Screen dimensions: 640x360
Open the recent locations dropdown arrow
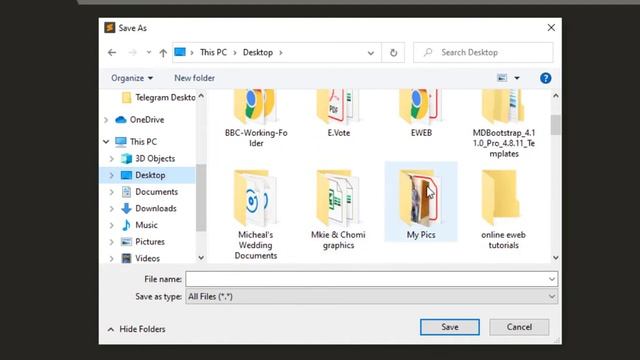point(149,52)
